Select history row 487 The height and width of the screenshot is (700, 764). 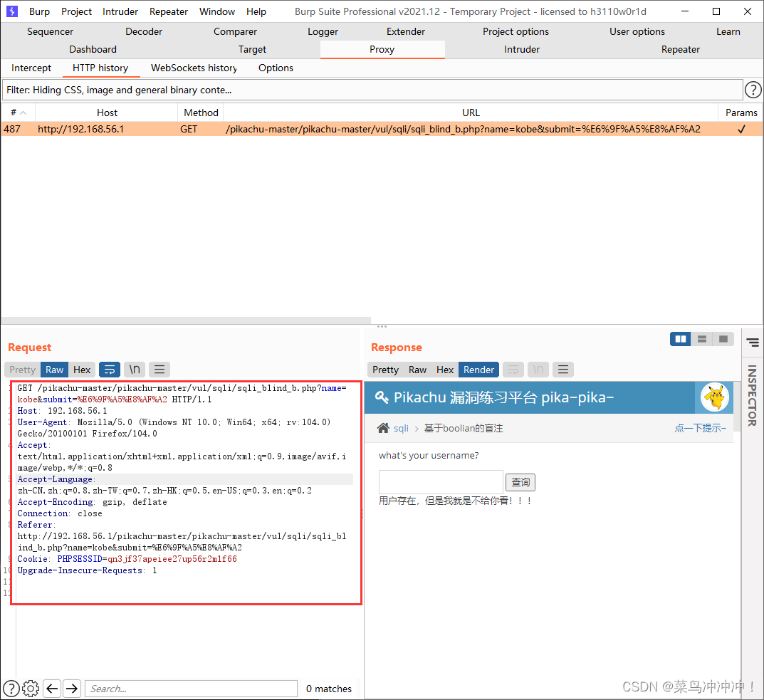click(x=382, y=129)
